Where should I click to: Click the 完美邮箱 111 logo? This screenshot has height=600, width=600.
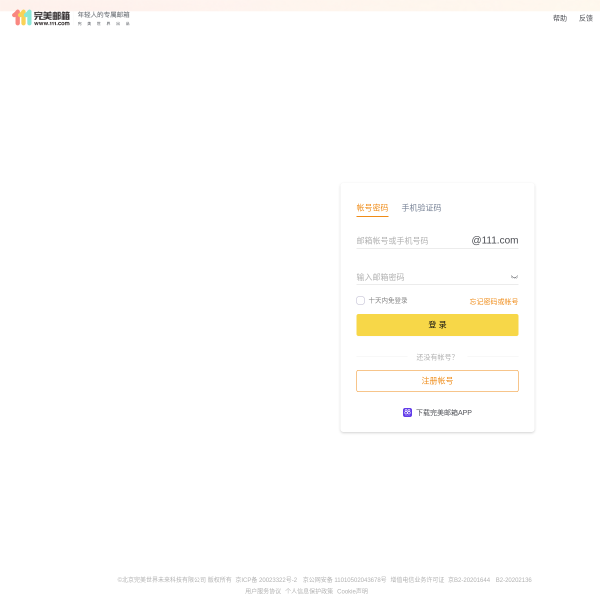[41, 18]
